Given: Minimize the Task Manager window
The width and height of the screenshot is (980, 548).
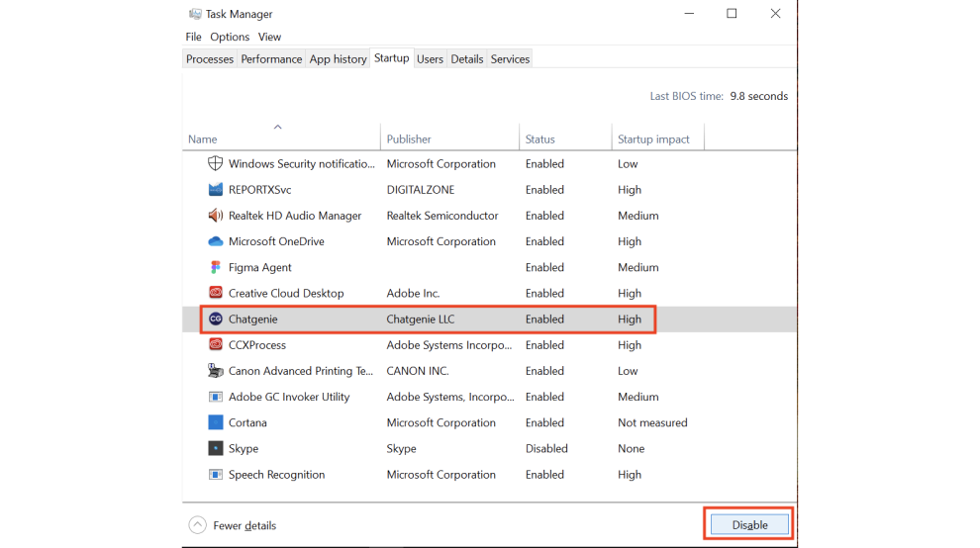Looking at the screenshot, I should pos(689,13).
